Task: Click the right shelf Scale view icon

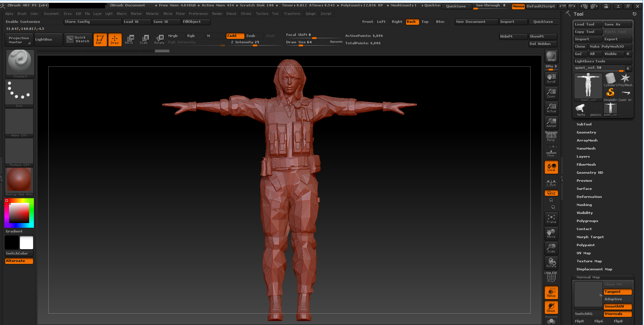Action: click(x=551, y=248)
